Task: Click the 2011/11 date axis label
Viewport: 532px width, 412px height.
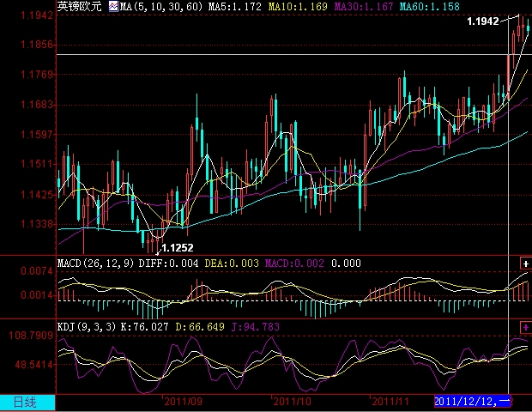Action: tap(390, 402)
